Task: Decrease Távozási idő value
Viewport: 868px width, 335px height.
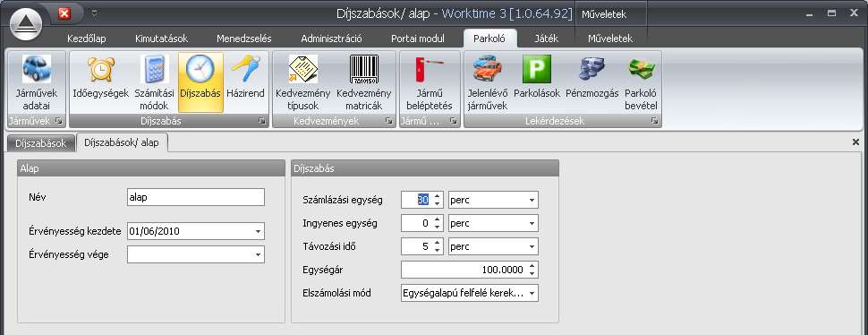Action: tap(438, 250)
